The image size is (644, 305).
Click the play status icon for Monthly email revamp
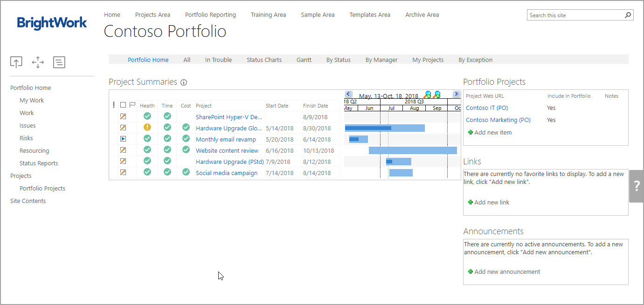(123, 139)
